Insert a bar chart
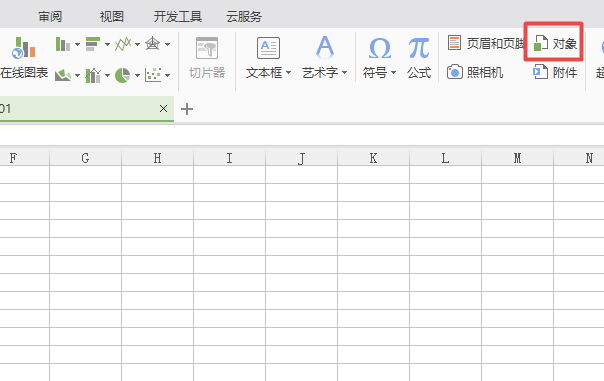Viewport: 604px width, 381px height. pos(93,44)
